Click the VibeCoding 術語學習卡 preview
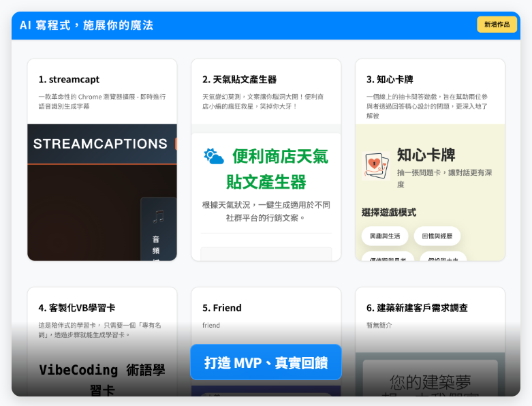Viewport: 532px width, 406px height. 102,379
